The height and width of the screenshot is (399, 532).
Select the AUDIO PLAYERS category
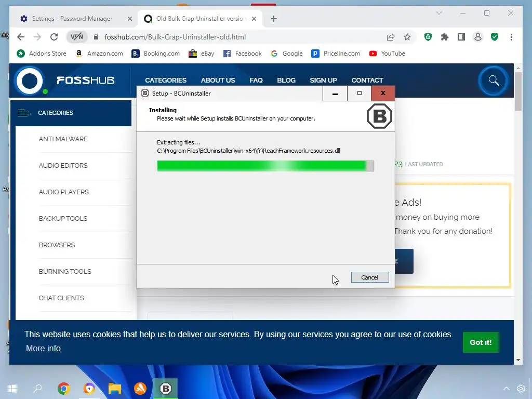64,192
